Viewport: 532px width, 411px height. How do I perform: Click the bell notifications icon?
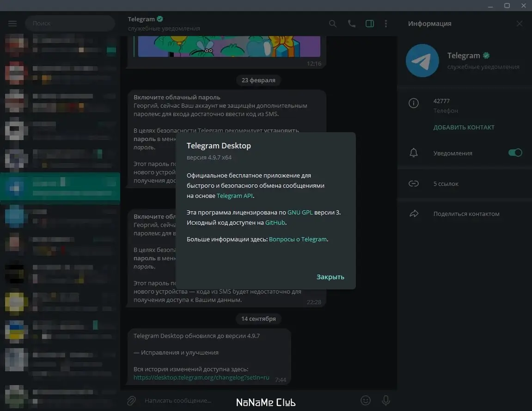pyautogui.click(x=414, y=153)
